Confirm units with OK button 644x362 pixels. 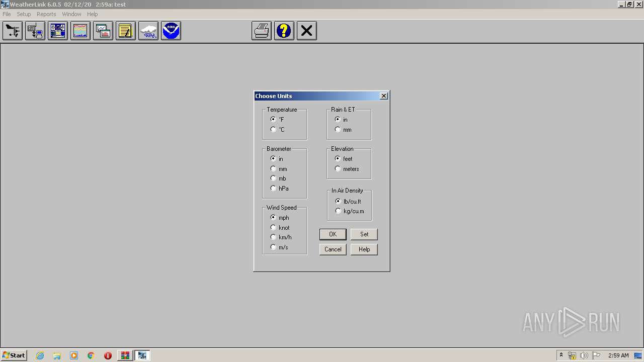tap(333, 234)
